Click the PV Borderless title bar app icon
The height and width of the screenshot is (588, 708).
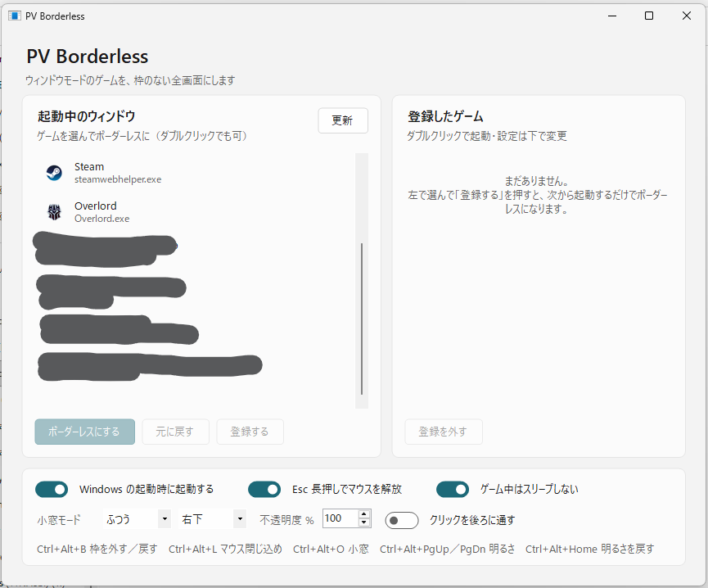point(15,16)
